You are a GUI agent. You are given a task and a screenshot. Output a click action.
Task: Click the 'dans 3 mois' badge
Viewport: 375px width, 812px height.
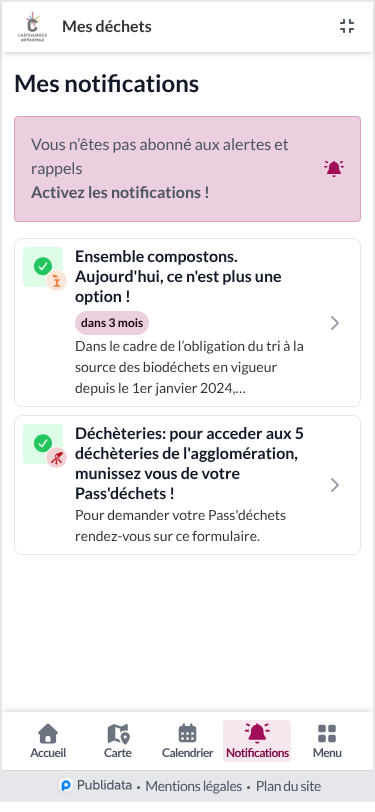(112, 323)
